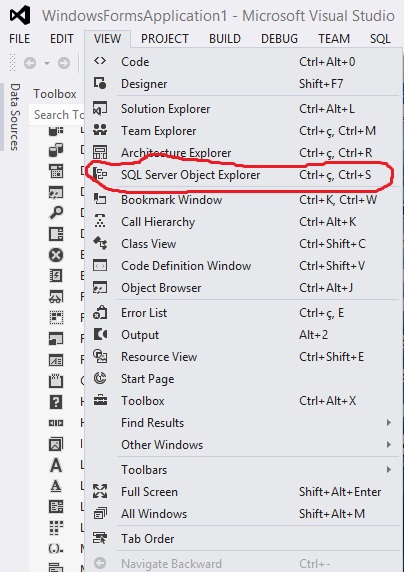Click the Shift+Alt+Enter shortcut text
The image size is (405, 572).
[340, 491]
